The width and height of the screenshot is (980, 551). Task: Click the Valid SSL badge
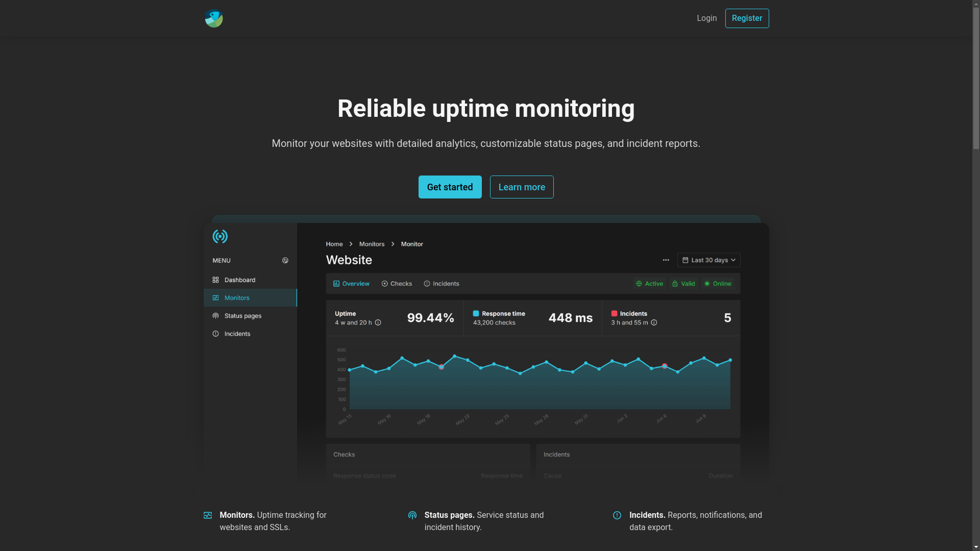[x=683, y=283]
